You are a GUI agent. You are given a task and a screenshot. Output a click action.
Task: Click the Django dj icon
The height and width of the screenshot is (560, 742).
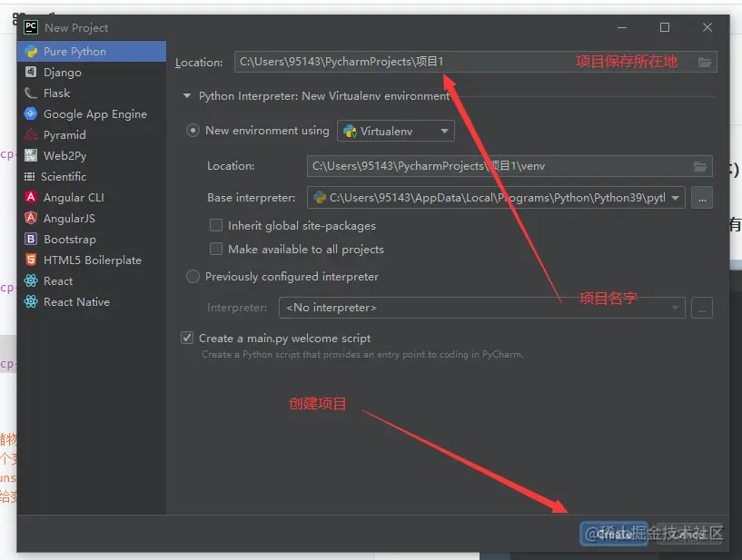click(31, 72)
